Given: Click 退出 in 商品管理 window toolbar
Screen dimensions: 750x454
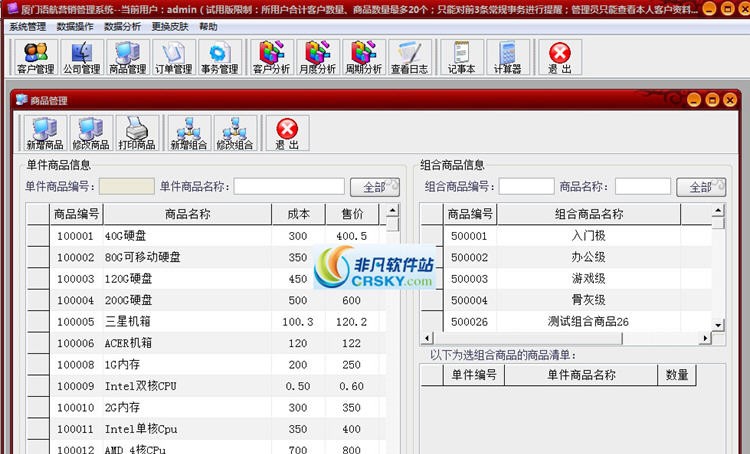Looking at the screenshot, I should [287, 133].
